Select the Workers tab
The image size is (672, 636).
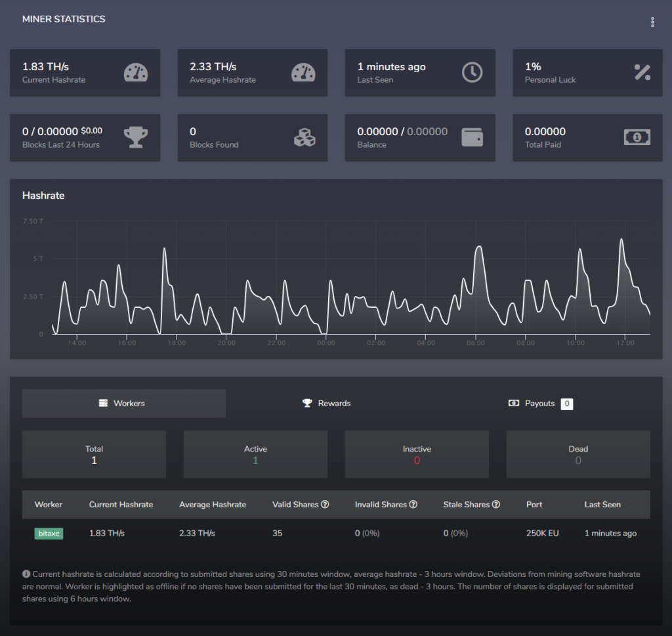[x=123, y=404]
